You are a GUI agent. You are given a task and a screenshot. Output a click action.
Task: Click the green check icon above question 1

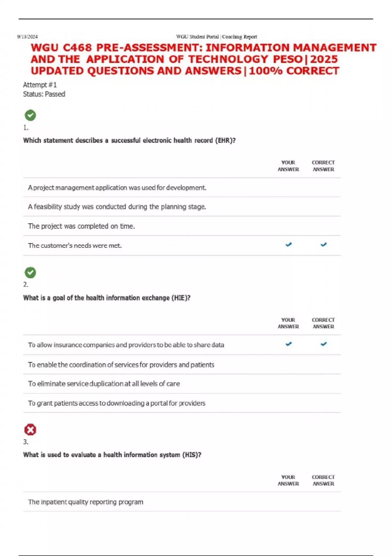coord(30,115)
